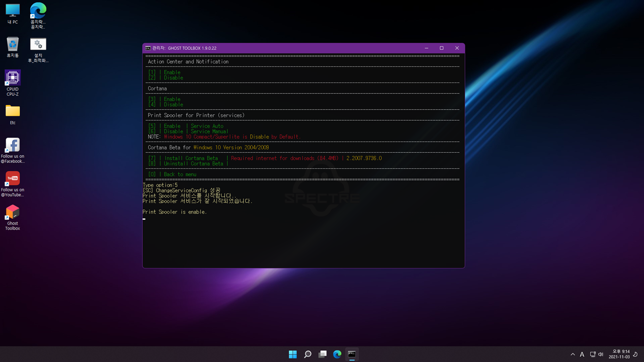Image resolution: width=644 pixels, height=362 pixels.
Task: Click '[5] | Enable | Service Auto' line
Action: coord(186,126)
